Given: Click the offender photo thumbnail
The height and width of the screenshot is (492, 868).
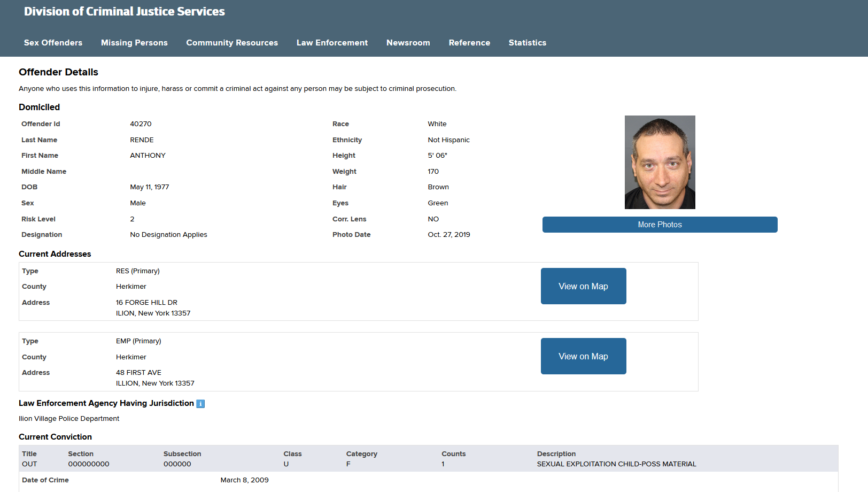Looking at the screenshot, I should click(x=660, y=162).
